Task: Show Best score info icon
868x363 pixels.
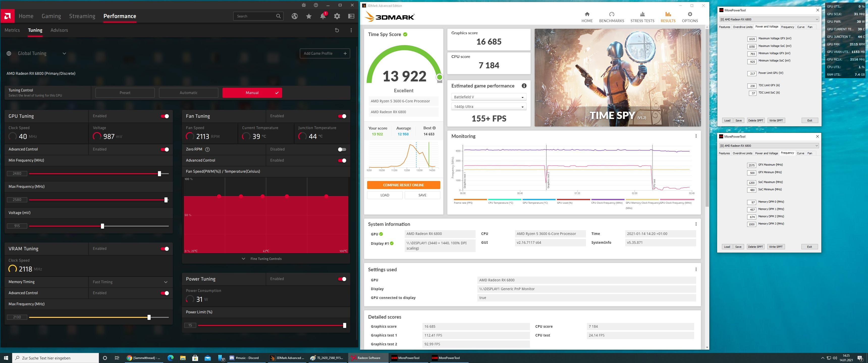Action: [434, 128]
